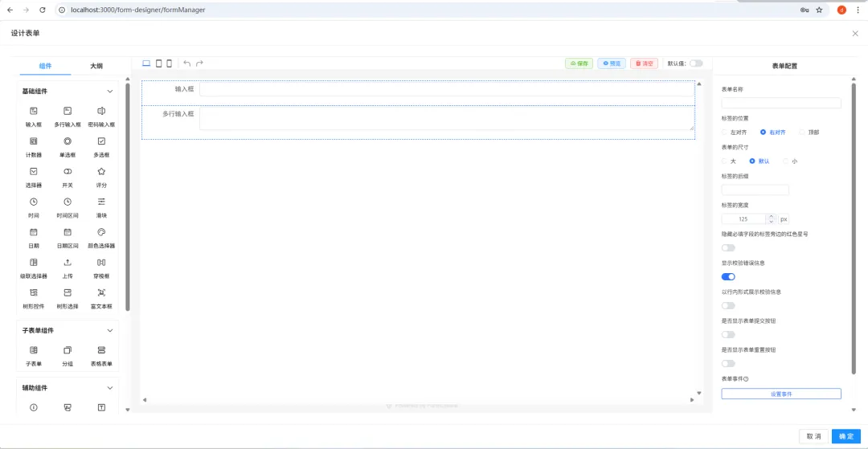Disable the 显示校验错误信息 switch

728,276
